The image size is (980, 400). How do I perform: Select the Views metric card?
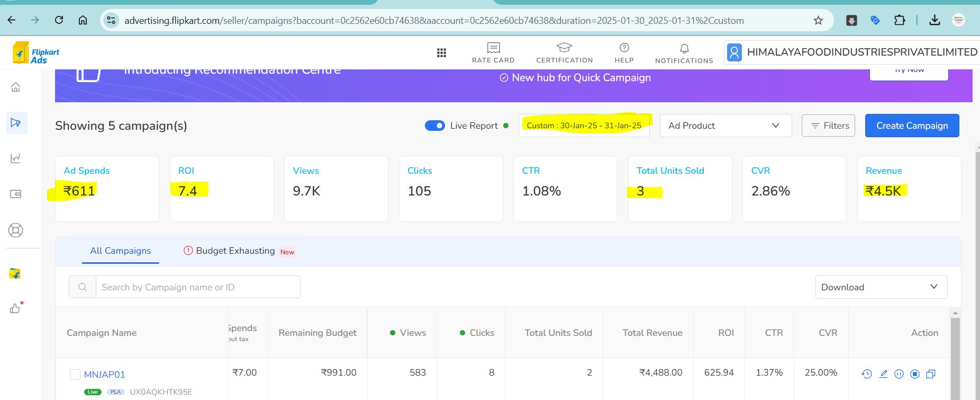(x=336, y=189)
